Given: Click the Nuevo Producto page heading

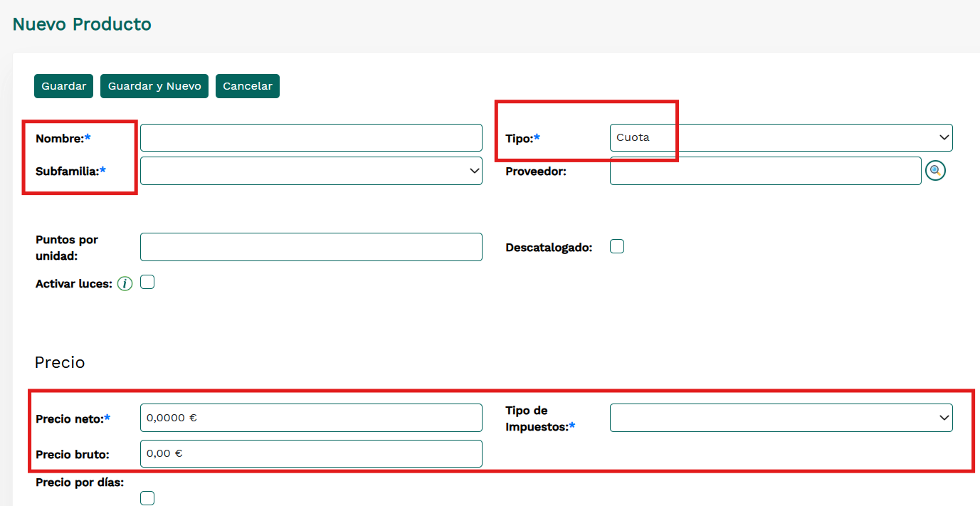Looking at the screenshot, I should click(x=82, y=24).
